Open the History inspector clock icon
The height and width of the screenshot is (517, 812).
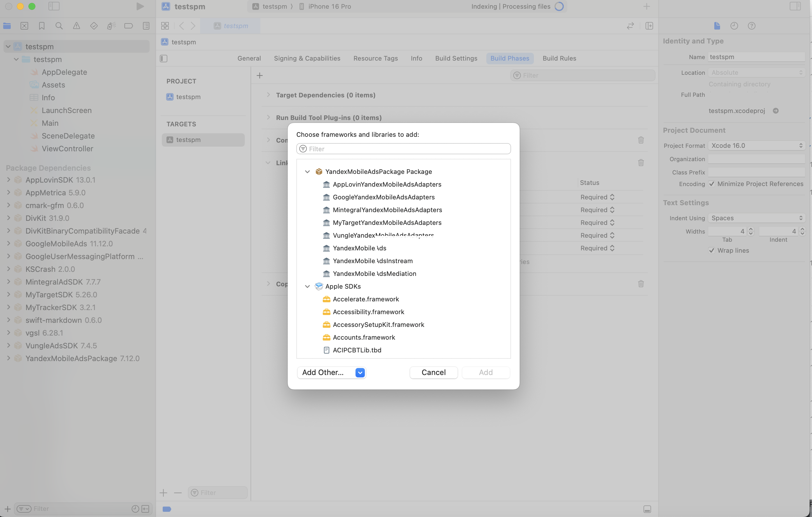click(734, 26)
